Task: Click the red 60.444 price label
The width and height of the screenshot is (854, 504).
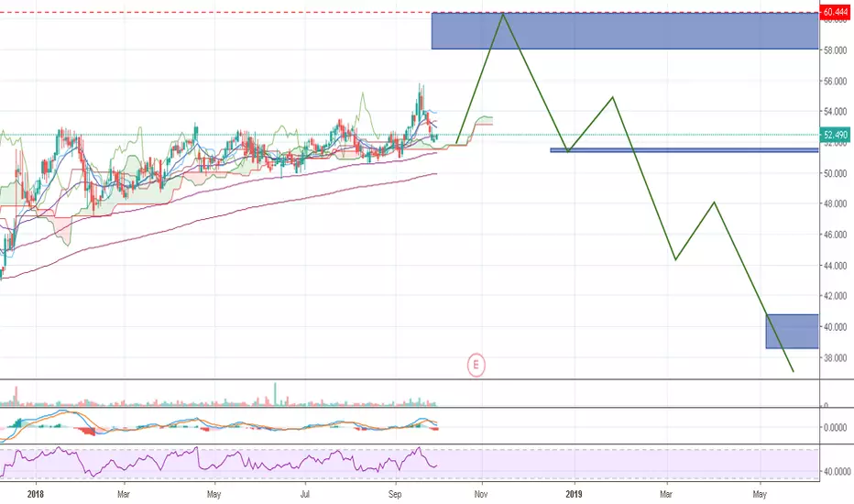Action: [835, 12]
